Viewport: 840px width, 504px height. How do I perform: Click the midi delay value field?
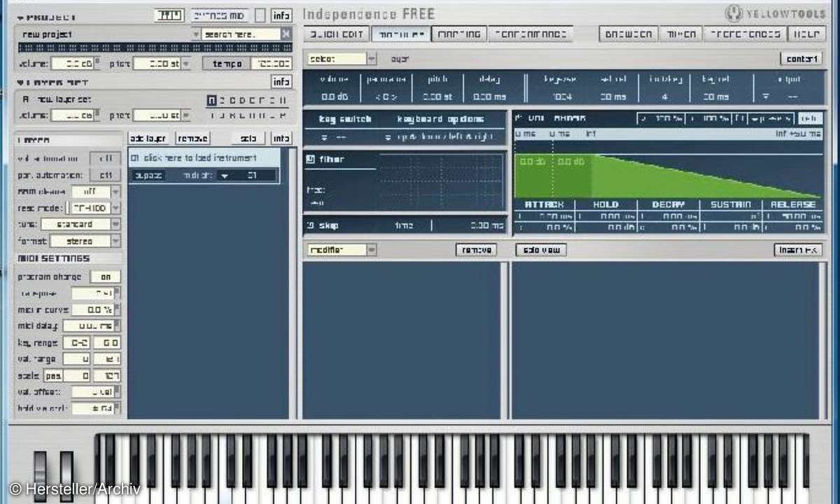click(88, 325)
